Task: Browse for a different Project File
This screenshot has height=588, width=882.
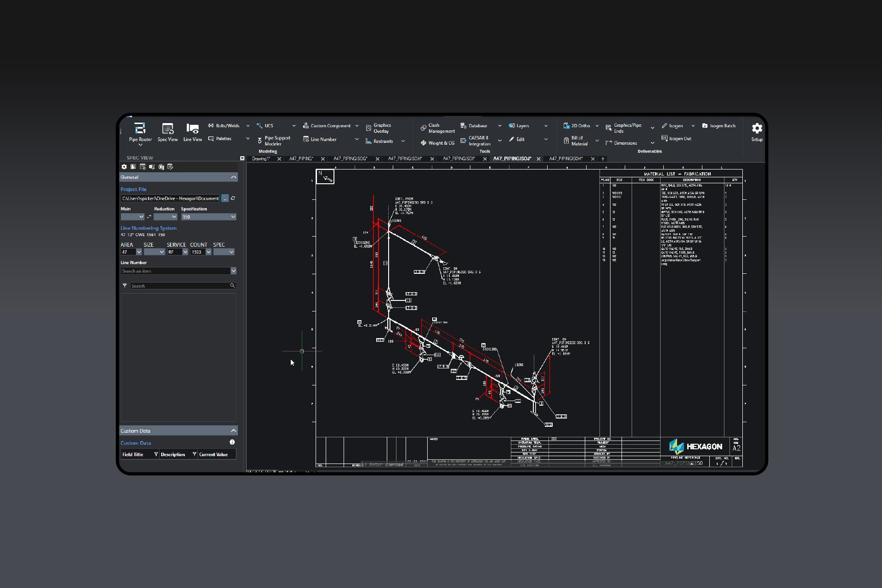Action: click(x=225, y=198)
